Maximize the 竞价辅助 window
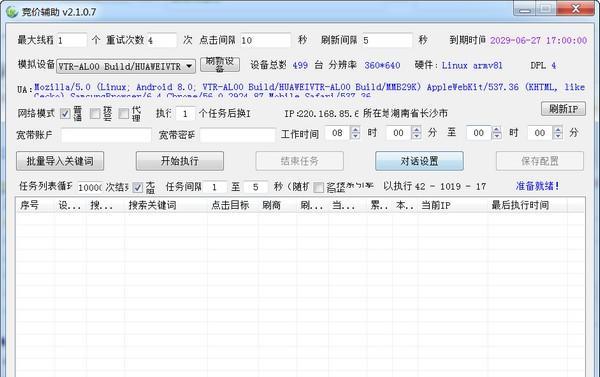600x377 pixels. [546, 9]
